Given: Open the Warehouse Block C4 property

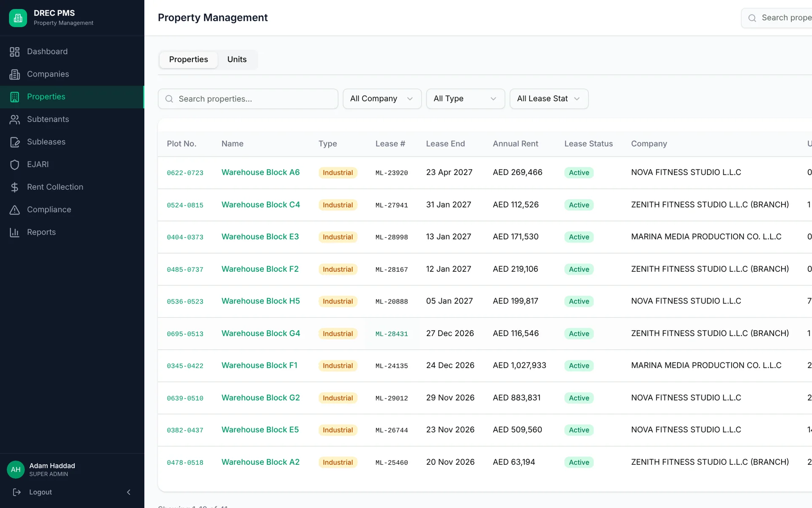Looking at the screenshot, I should pos(261,204).
